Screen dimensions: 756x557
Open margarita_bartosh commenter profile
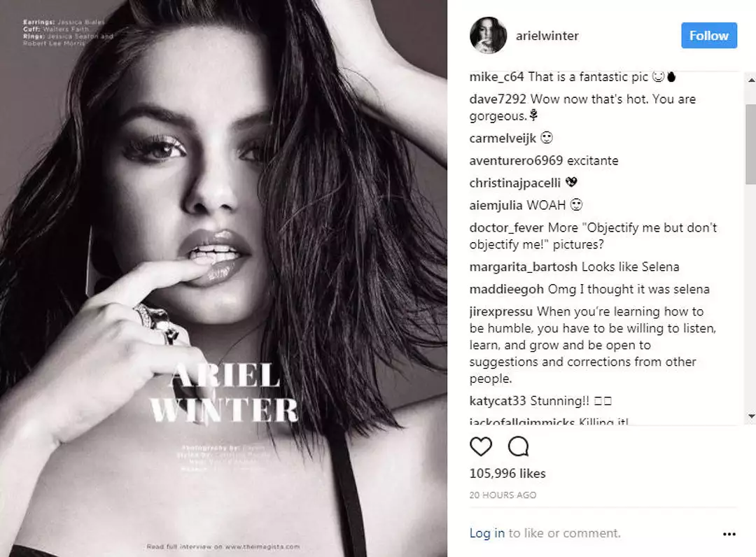524,267
